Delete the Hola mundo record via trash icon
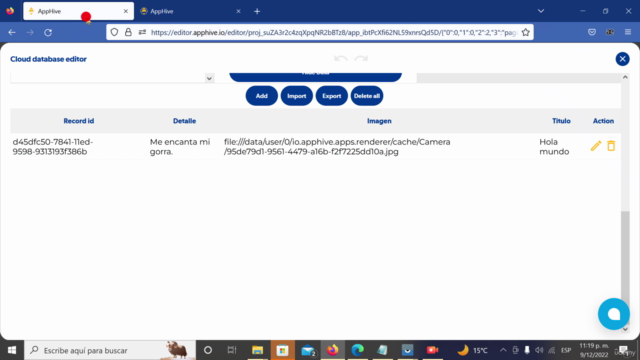 click(611, 146)
